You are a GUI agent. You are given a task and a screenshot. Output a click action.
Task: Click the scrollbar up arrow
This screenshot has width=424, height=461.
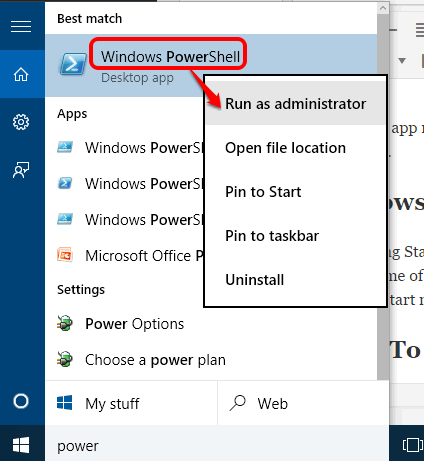point(383,8)
